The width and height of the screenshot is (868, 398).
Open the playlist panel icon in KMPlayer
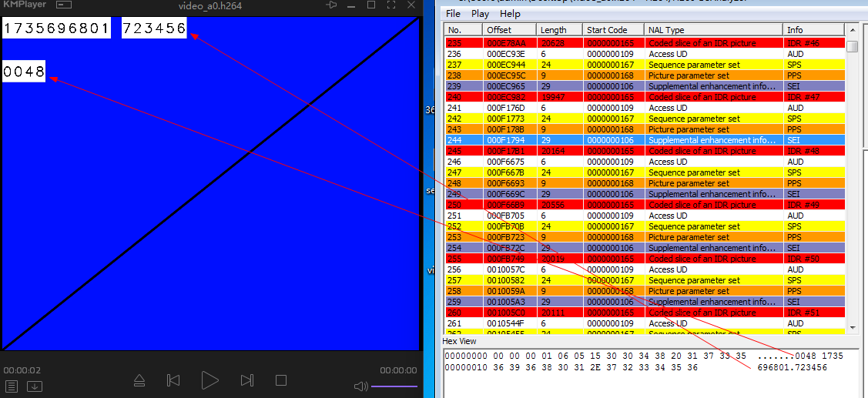(12, 386)
